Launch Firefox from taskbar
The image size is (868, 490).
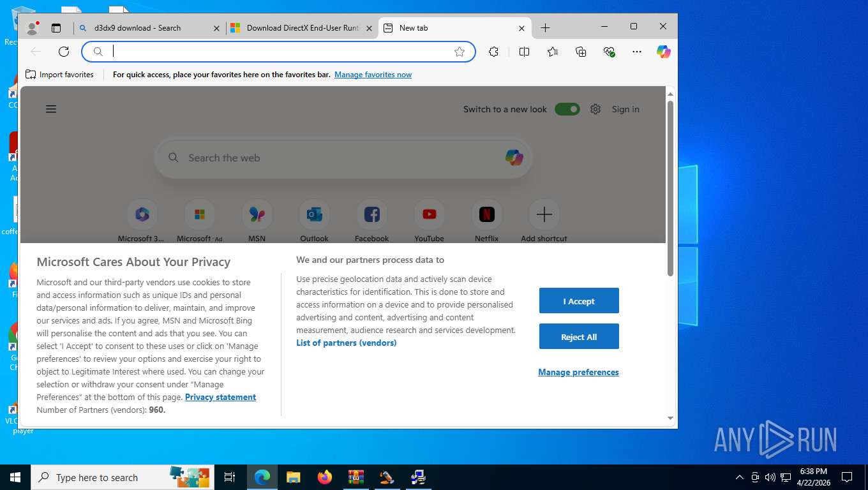(x=325, y=477)
